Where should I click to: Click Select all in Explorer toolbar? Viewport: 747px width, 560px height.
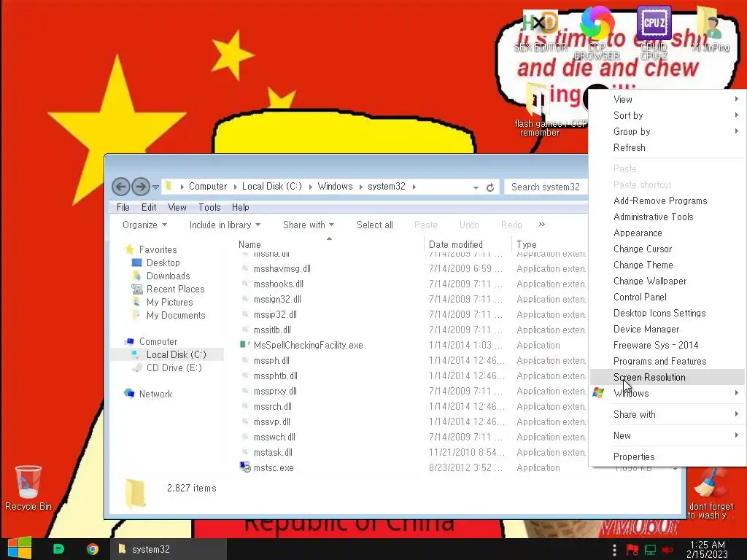coord(374,225)
